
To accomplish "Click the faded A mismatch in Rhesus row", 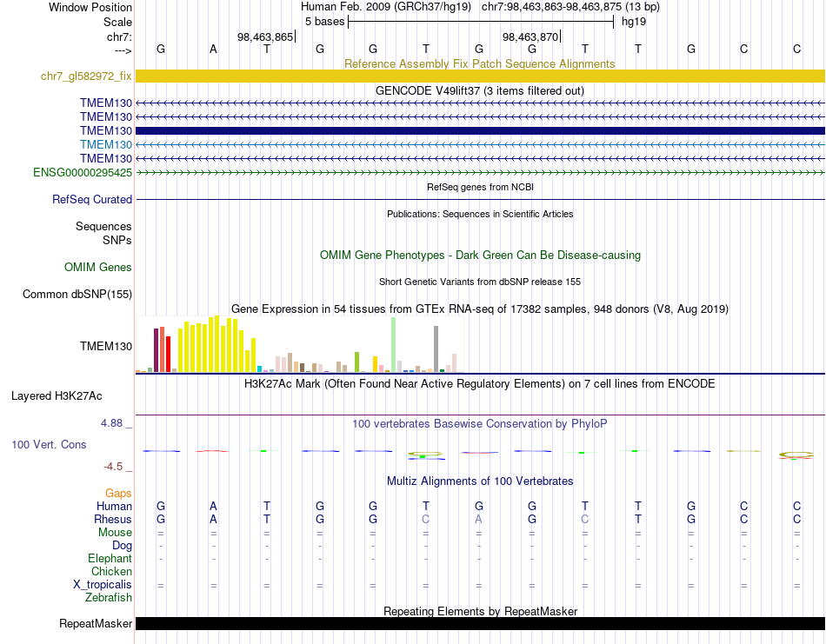I will coord(478,519).
